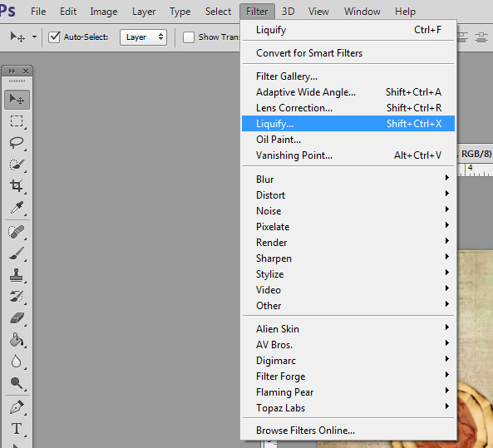Select the Pen tool
The image size is (493, 448).
[x=17, y=407]
